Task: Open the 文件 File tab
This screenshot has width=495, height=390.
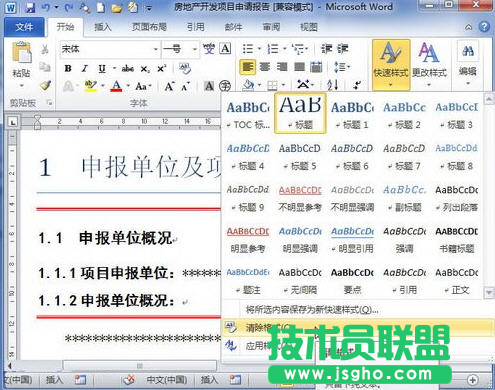Action: 24,27
